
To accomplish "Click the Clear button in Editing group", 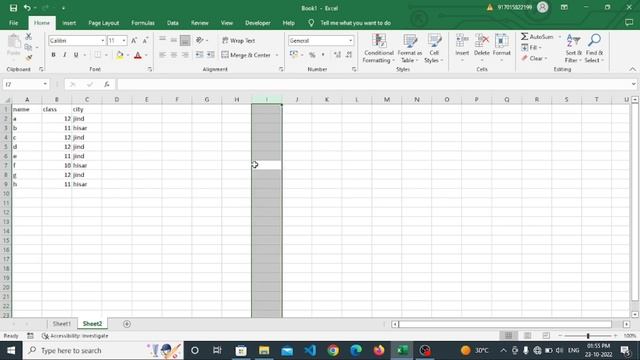I will [534, 58].
